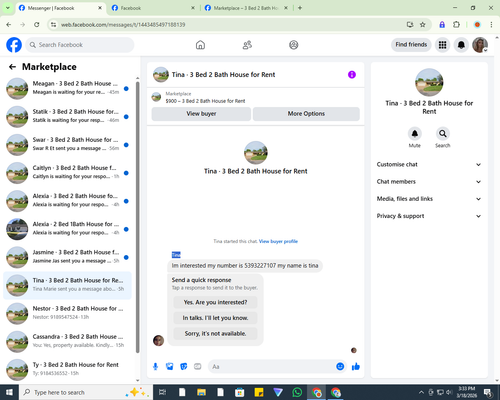Send quick reply In talks. I'll let you know.

(215, 318)
